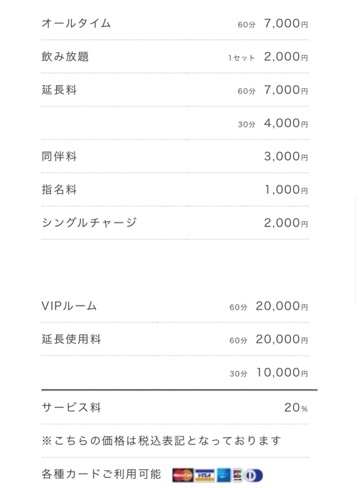Click the 延長使用料 label
Viewport: 360px width, 488px height.
click(x=71, y=339)
